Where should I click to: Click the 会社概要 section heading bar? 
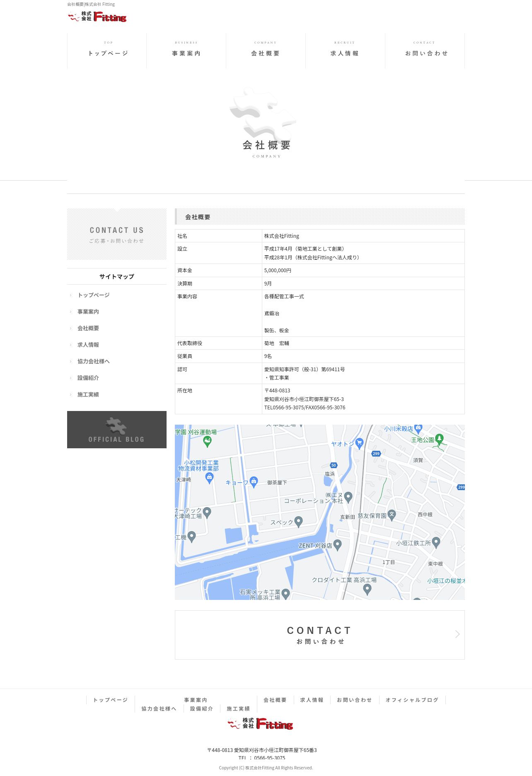320,217
